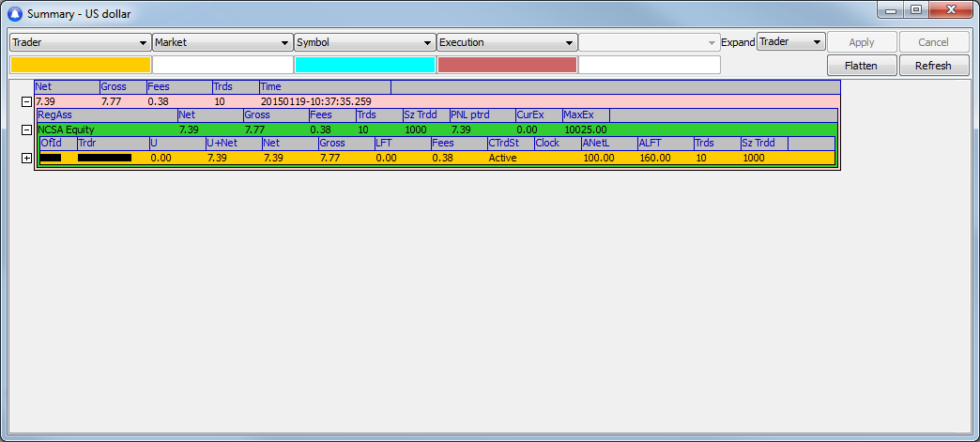Open the Execution filter dropdown

507,42
